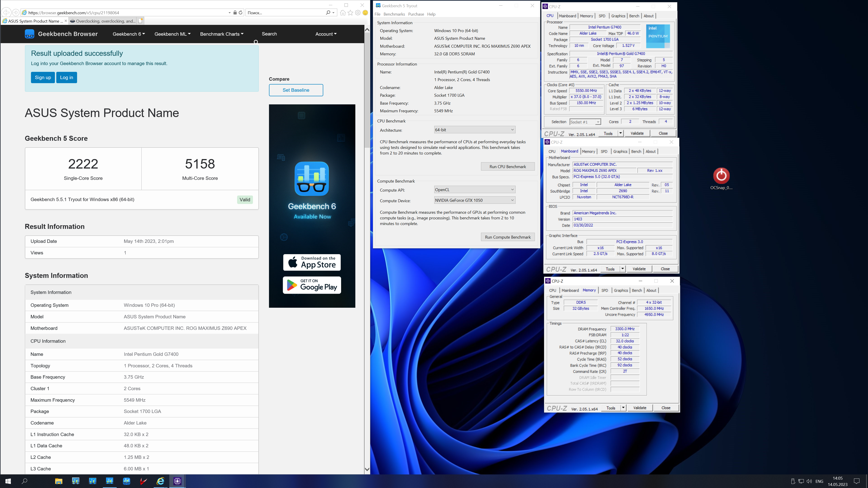Screen dimensions: 868x488
Task: Switch to the CPU-Z taskbar icon
Action: coord(178,481)
